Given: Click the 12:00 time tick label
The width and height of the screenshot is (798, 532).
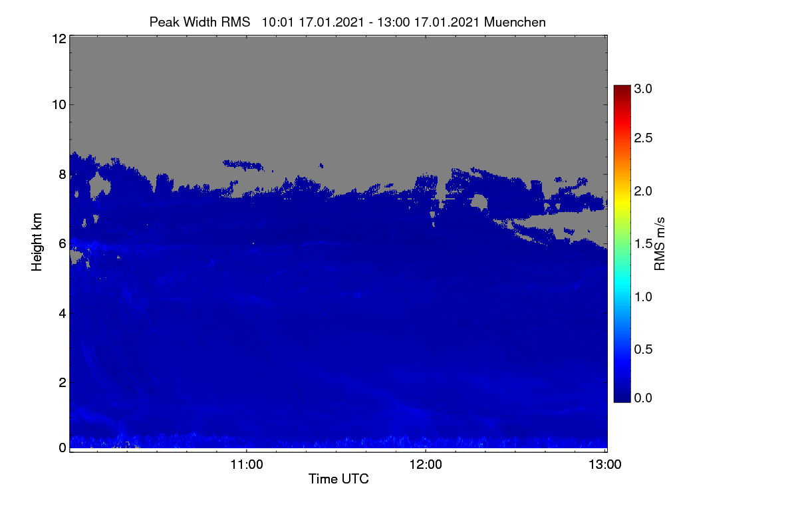Looking at the screenshot, I should (426, 465).
